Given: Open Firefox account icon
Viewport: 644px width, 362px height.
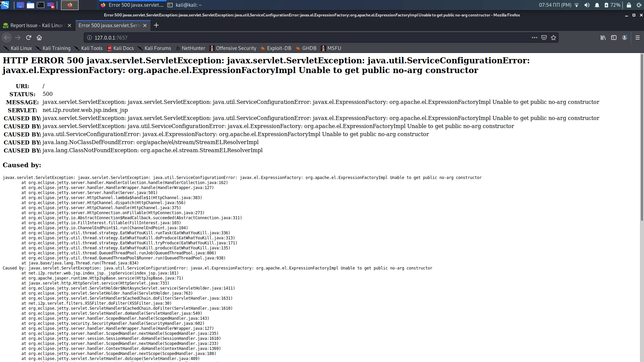Looking at the screenshot, I should tap(625, 38).
